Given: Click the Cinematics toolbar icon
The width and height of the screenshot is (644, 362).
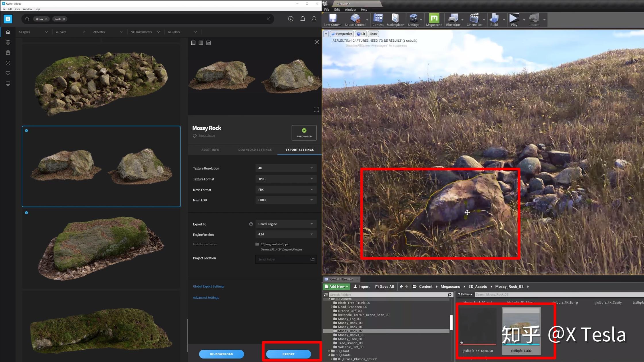Looking at the screenshot, I should click(474, 20).
